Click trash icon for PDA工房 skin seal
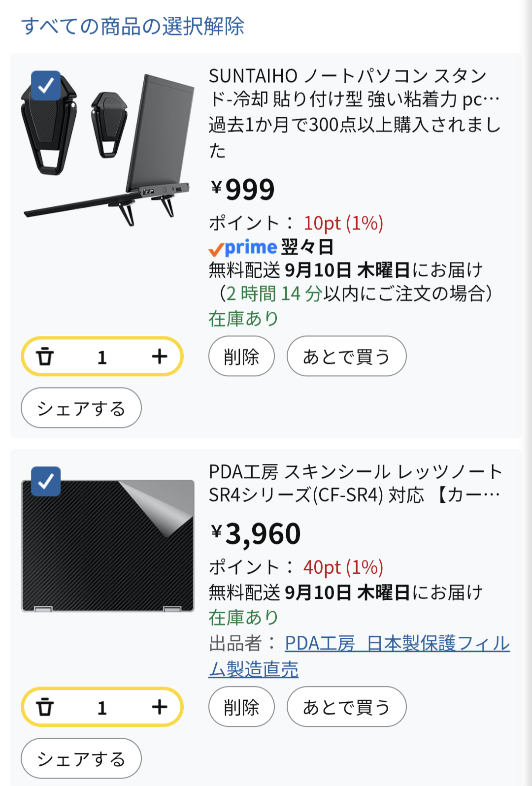The image size is (532, 786). 45,707
